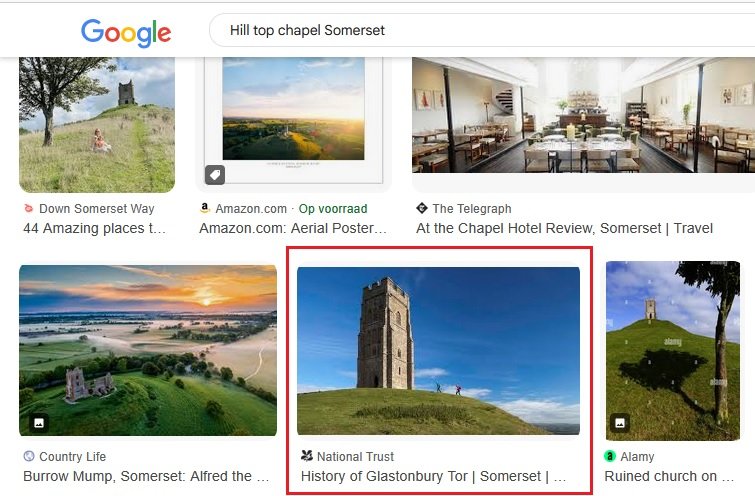
Task: Click the Amazon.com favicon icon
Action: pos(205,209)
